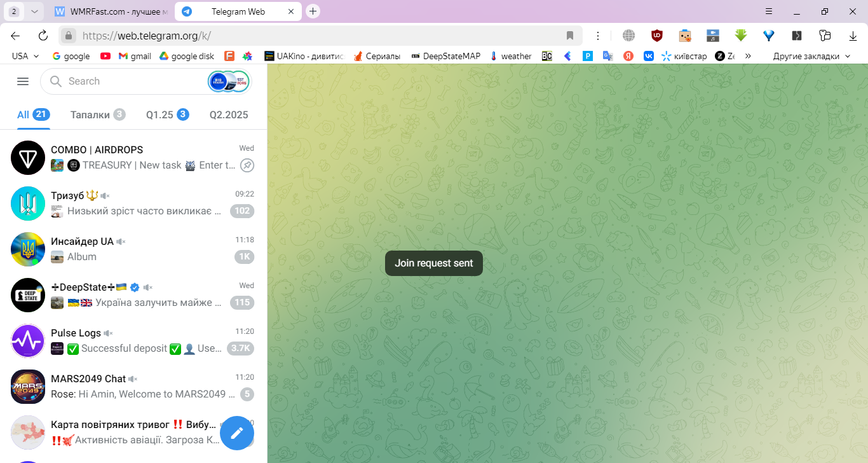Image resolution: width=868 pixels, height=463 pixels.
Task: Open the київстар bookmark
Action: pos(684,56)
